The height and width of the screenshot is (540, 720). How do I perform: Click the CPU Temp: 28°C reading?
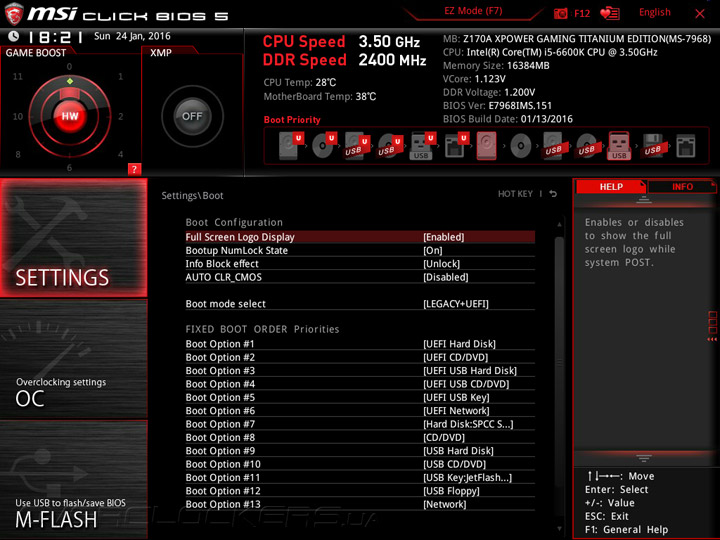point(300,83)
